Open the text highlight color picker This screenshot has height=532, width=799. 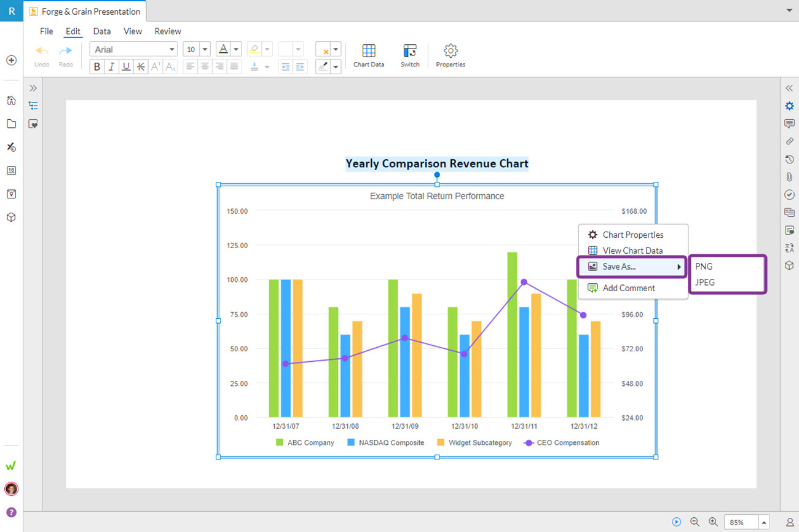[x=267, y=49]
